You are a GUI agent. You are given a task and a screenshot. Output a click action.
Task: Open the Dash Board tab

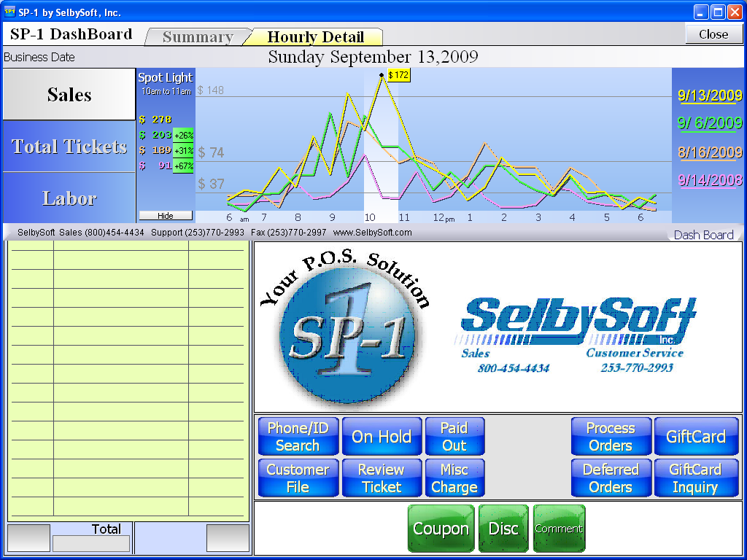click(x=704, y=234)
